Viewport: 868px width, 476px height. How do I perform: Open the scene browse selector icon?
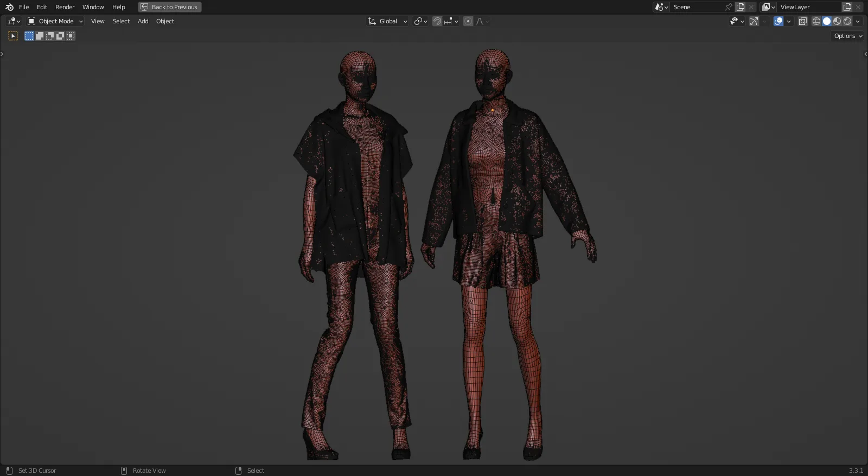click(661, 7)
